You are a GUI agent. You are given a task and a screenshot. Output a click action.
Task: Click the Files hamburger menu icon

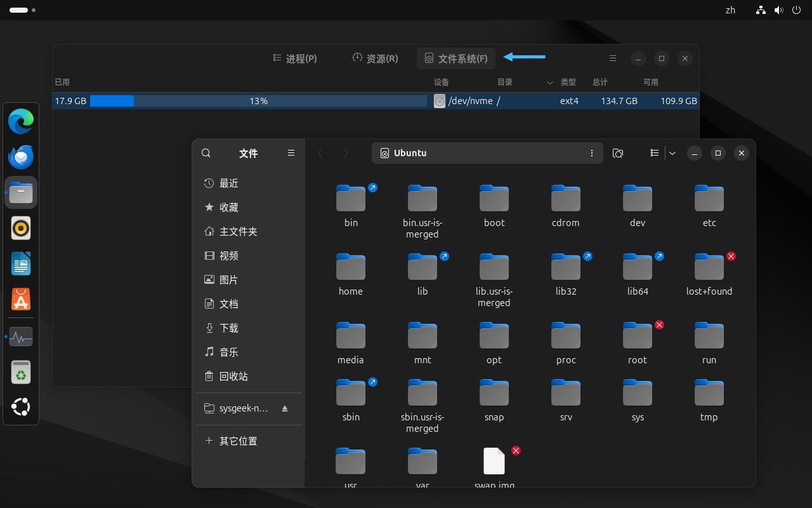(x=291, y=152)
